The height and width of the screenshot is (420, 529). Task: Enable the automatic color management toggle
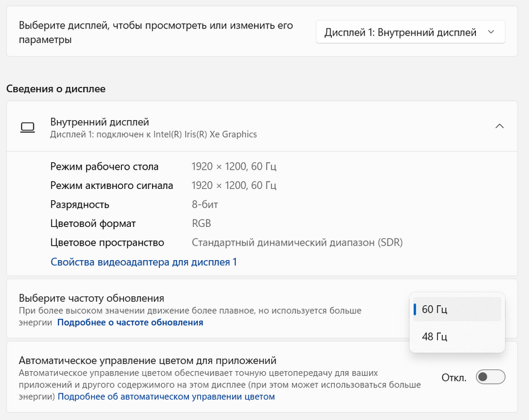tap(490, 378)
